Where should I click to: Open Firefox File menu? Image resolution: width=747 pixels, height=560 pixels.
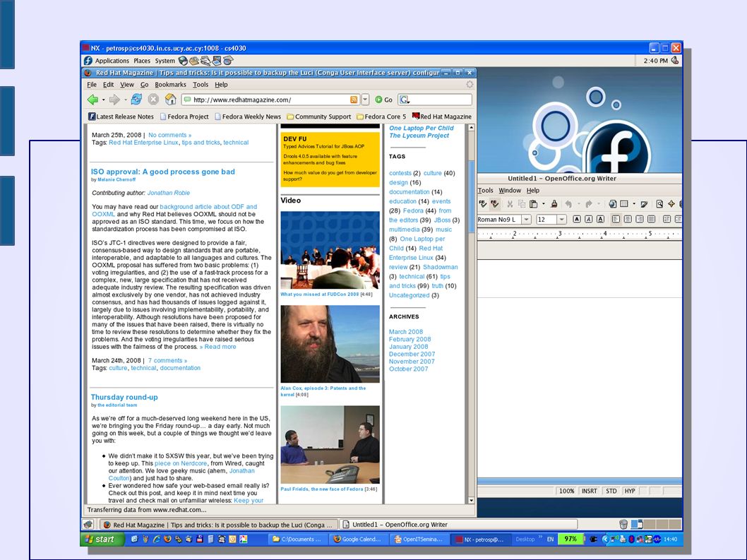click(x=92, y=84)
